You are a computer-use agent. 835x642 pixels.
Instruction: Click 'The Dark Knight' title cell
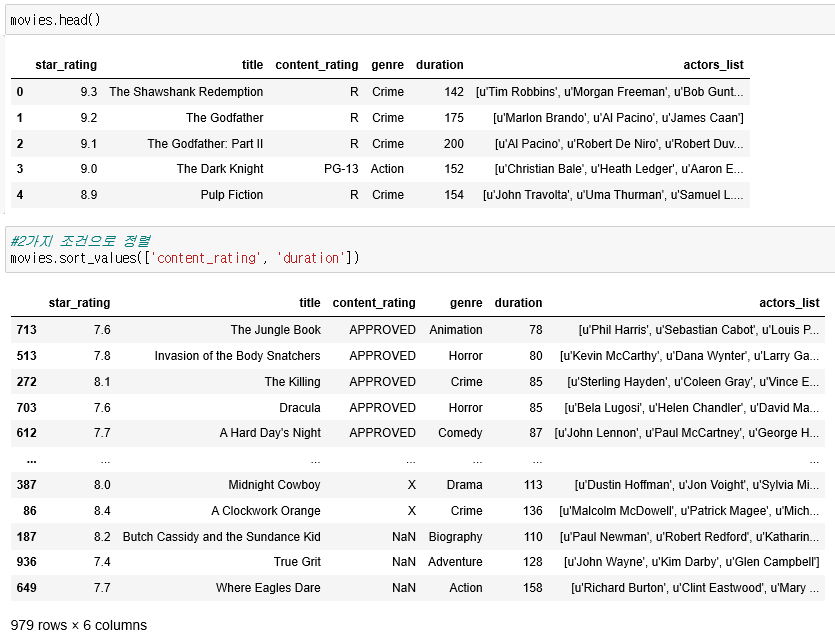pos(220,169)
